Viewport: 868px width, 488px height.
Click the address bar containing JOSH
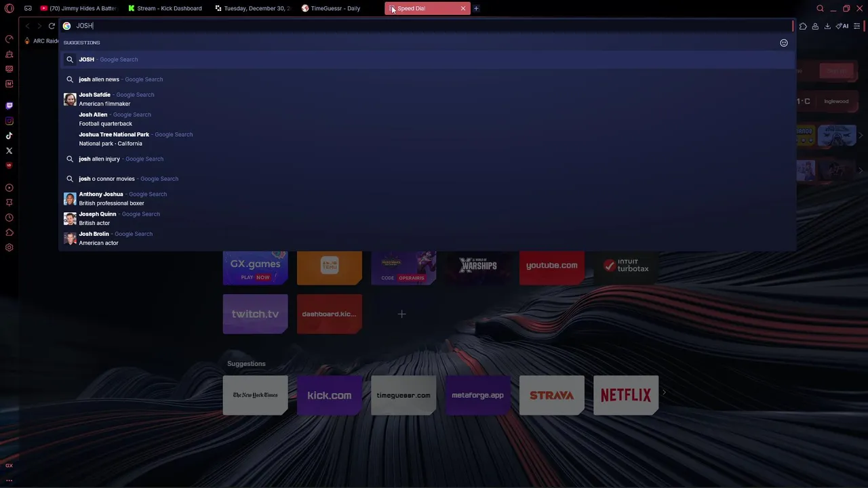pyautogui.click(x=427, y=26)
